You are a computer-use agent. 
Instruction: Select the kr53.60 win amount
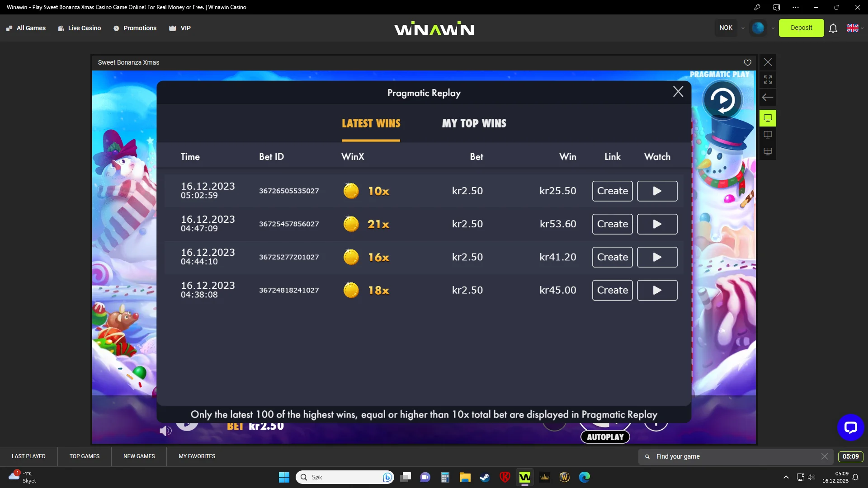coord(558,224)
